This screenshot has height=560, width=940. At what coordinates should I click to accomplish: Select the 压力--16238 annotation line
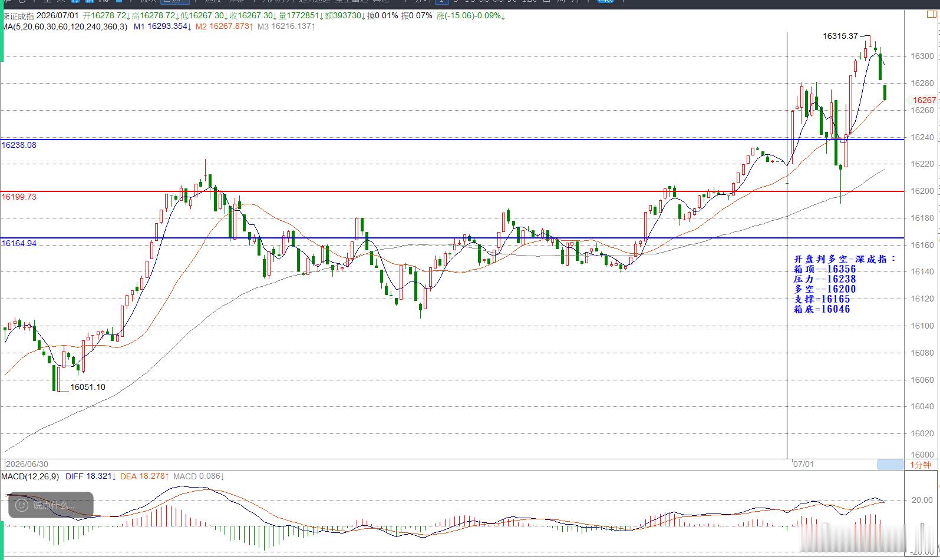[825, 279]
